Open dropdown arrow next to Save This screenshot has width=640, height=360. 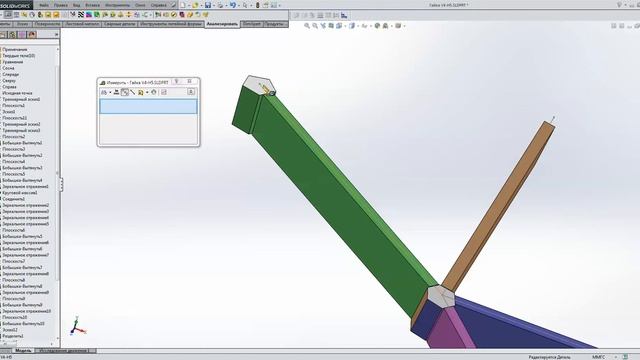[214, 5]
